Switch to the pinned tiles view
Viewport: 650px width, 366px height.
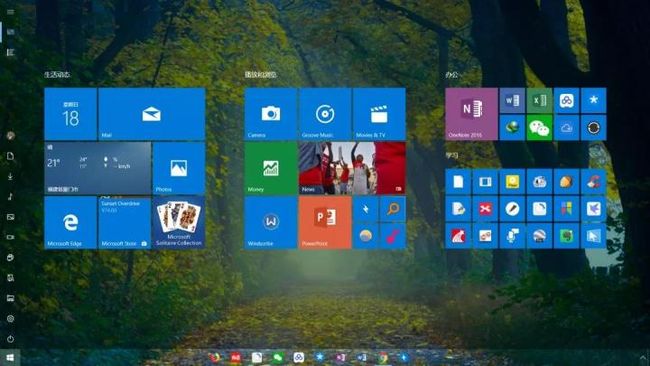coord(10,32)
